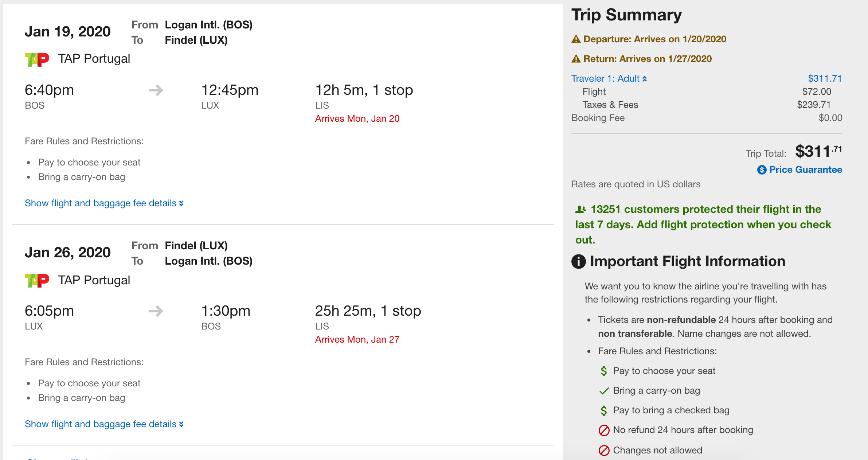Click the Return arrival warning triangle icon
Screen dimensions: 868x460
(576, 59)
